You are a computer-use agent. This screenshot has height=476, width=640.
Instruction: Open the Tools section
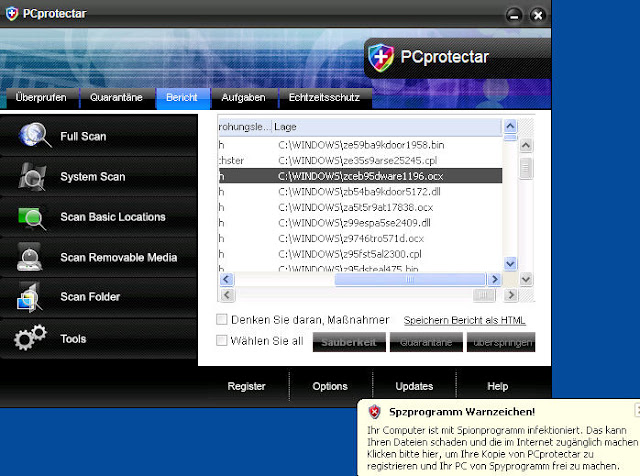(x=99, y=338)
